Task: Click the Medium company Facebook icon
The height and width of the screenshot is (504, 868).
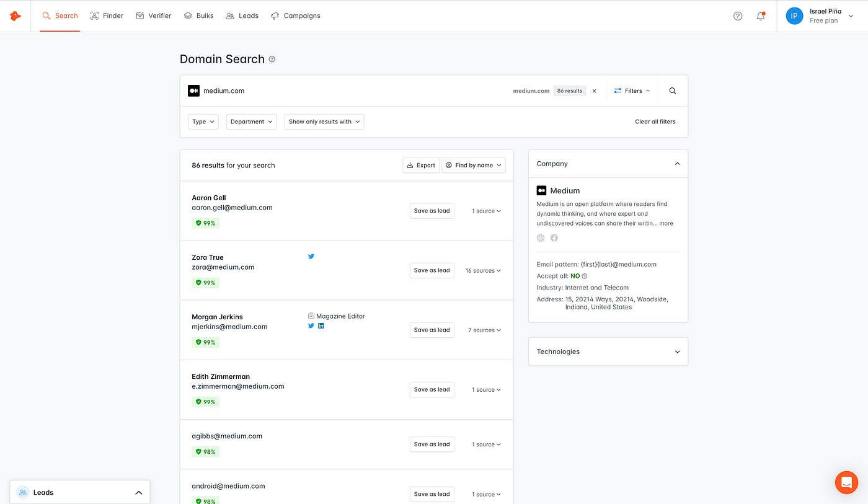Action: [x=554, y=238]
